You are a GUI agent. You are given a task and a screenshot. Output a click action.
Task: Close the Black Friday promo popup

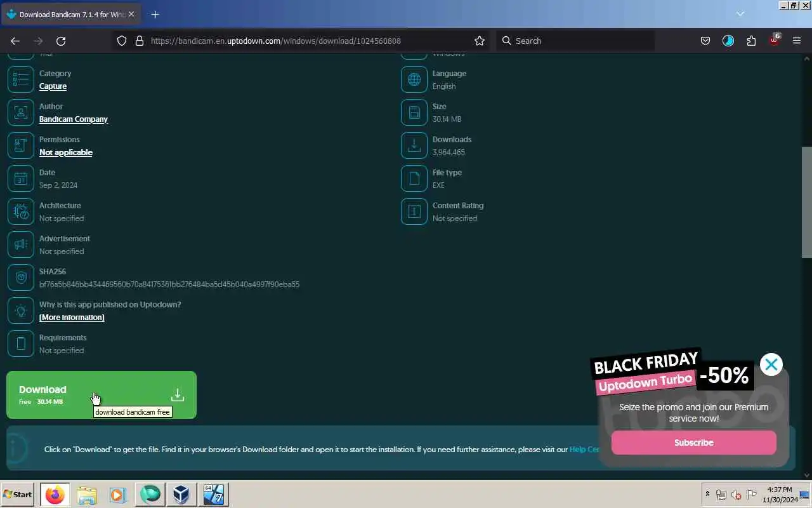(x=771, y=364)
